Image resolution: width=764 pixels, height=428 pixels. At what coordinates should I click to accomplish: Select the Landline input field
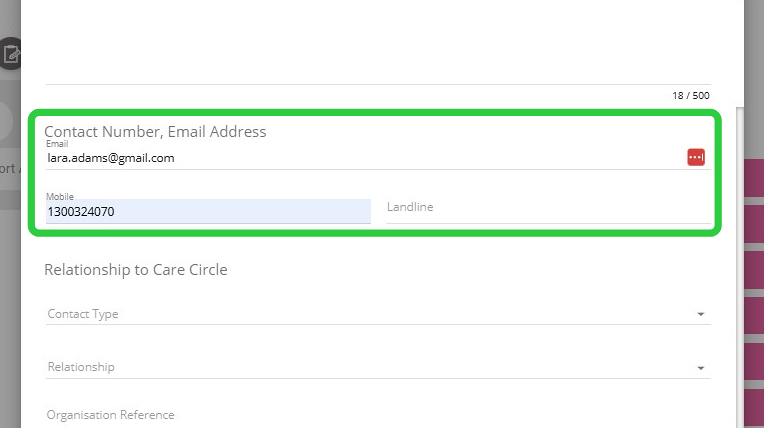click(x=548, y=208)
